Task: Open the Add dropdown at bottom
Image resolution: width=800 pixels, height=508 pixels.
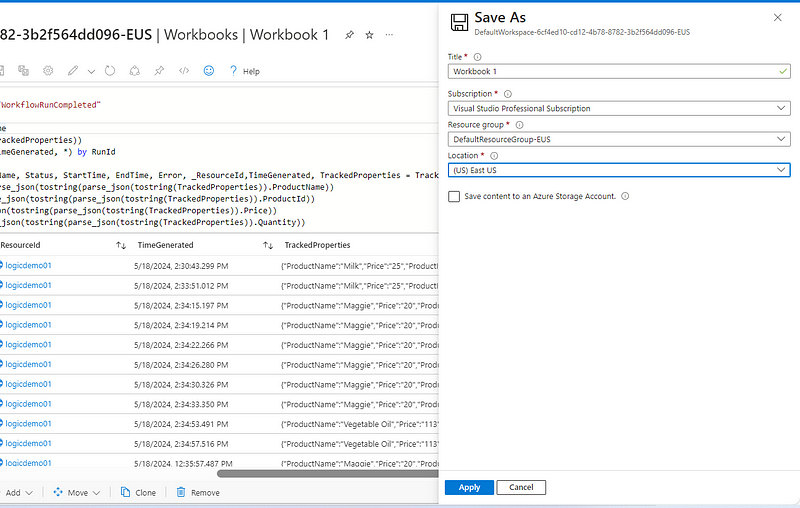Action: [19, 493]
